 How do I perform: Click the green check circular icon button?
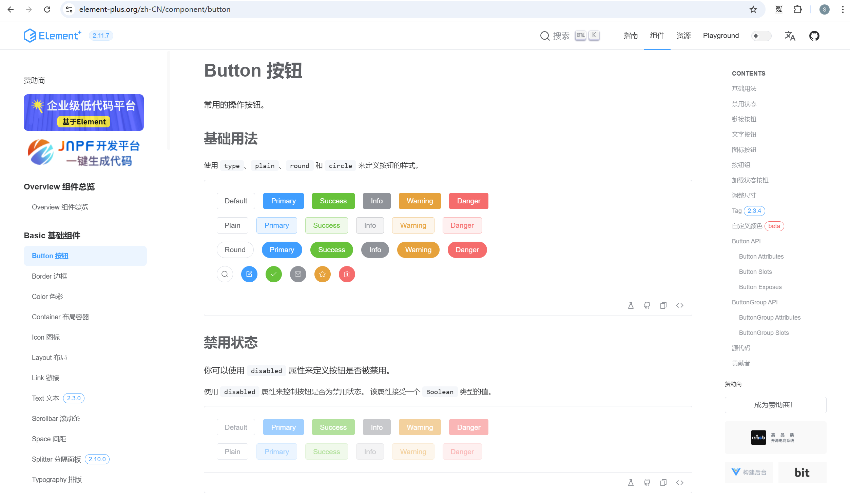274,274
